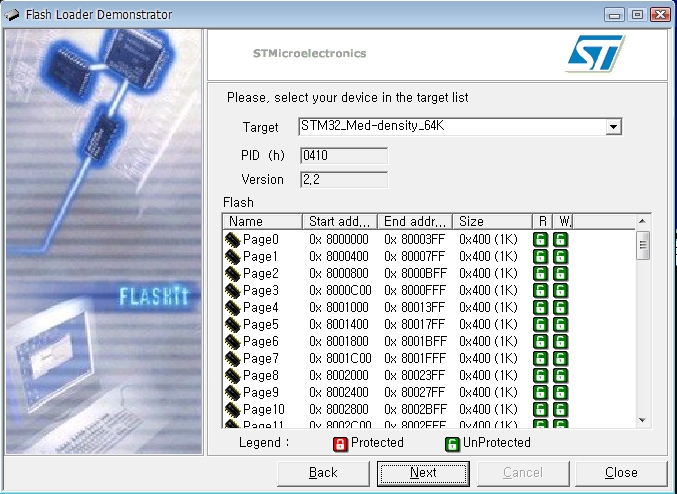677x494 pixels.
Task: Click the Page9 chip icon
Action: pyautogui.click(x=232, y=393)
